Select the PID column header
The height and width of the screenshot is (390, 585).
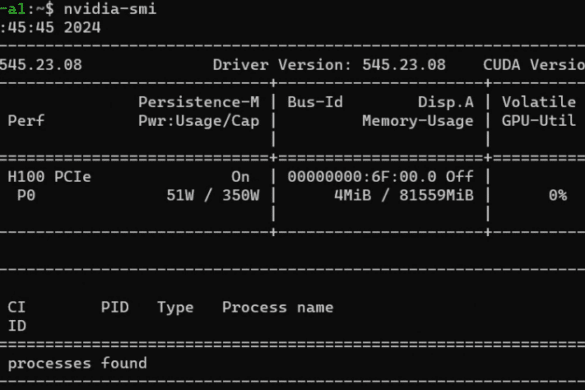point(115,307)
